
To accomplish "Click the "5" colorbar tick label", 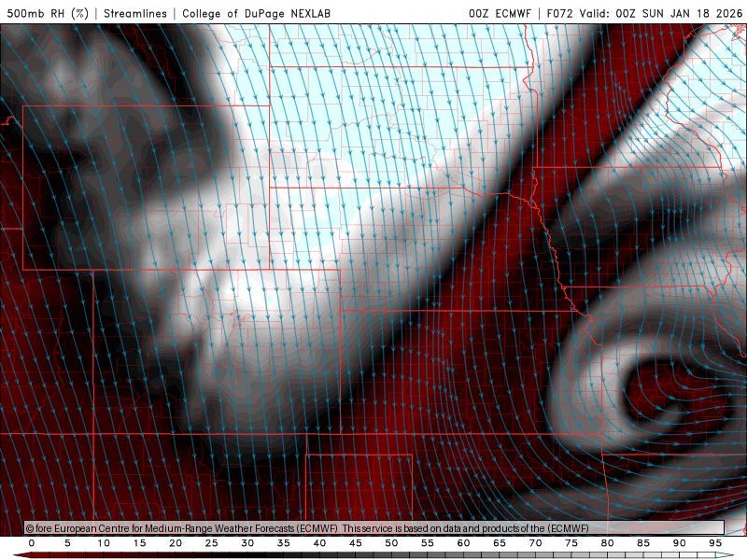I will tap(67, 543).
